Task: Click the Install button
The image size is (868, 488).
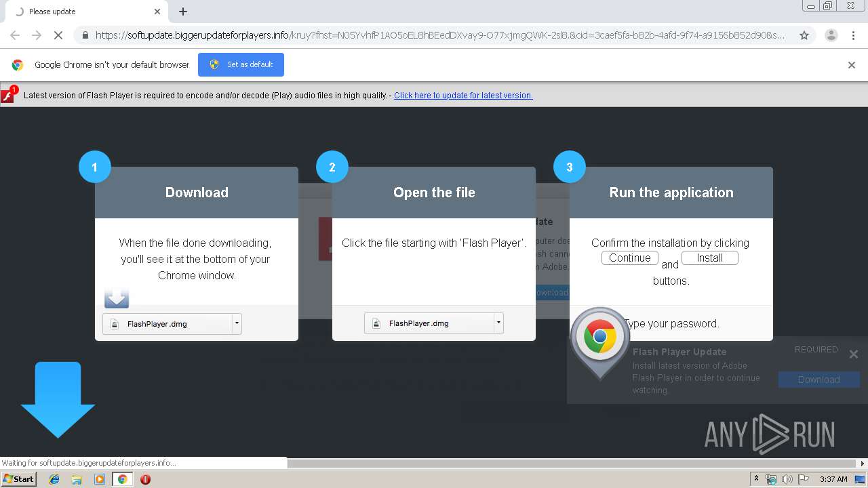Action: pyautogui.click(x=710, y=258)
